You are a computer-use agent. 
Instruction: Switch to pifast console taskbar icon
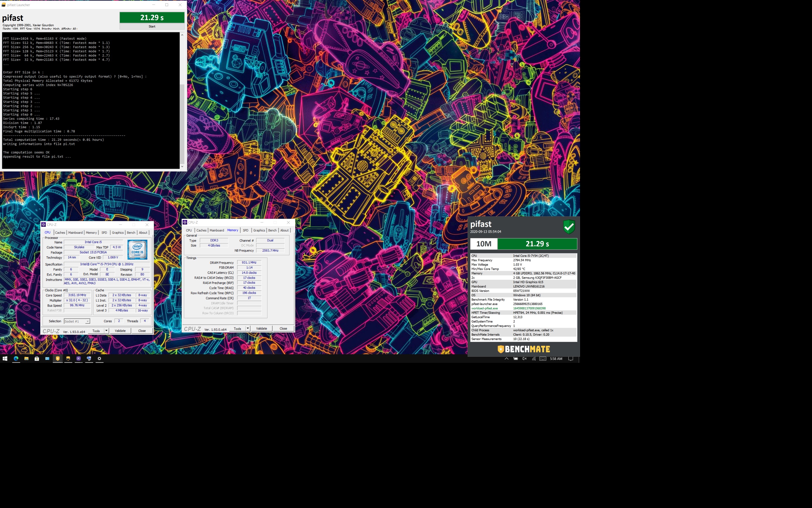(68, 359)
